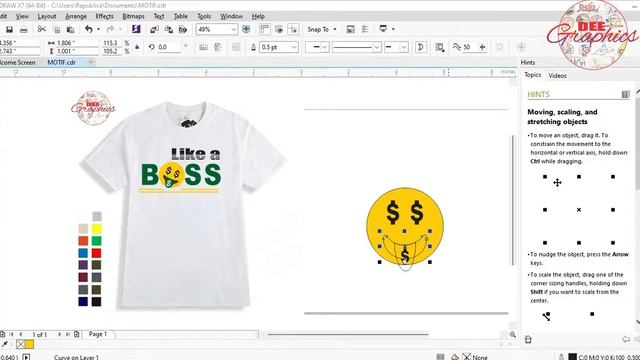Screen dimensions: 640x360
Task: Open the Videos tab in Hints
Action: click(557, 76)
